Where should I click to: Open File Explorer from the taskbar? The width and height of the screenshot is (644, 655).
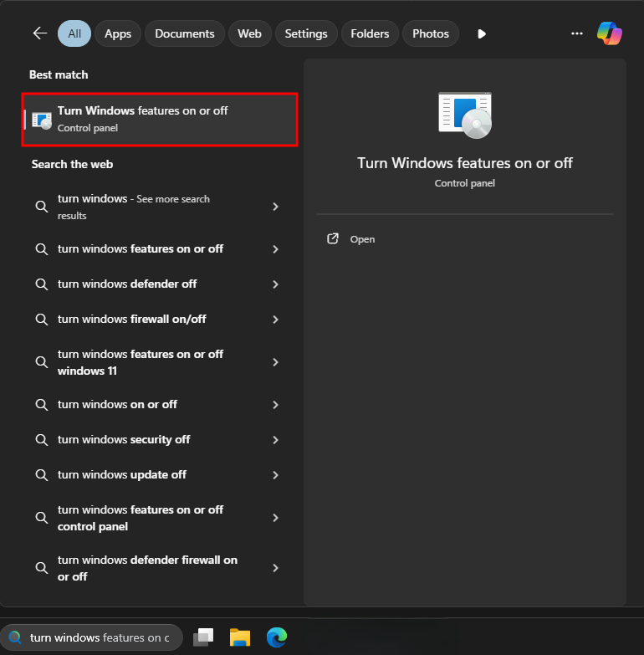click(240, 637)
